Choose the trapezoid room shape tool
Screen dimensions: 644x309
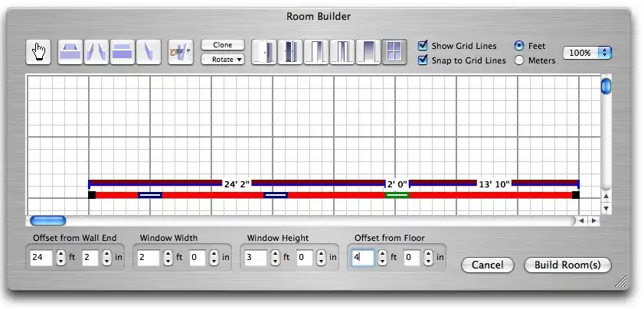(x=70, y=52)
